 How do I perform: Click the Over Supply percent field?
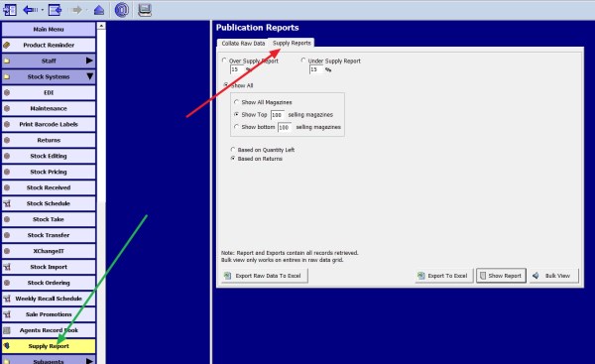[x=237, y=69]
